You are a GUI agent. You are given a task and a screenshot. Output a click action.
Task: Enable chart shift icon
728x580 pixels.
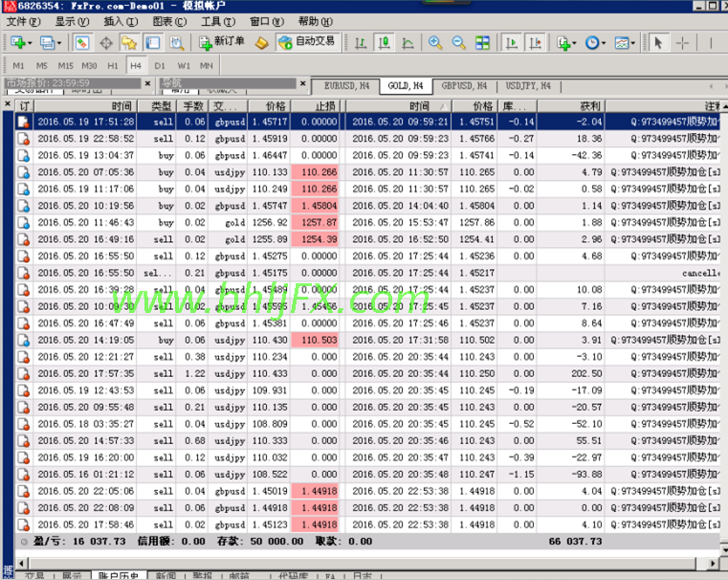pyautogui.click(x=535, y=43)
